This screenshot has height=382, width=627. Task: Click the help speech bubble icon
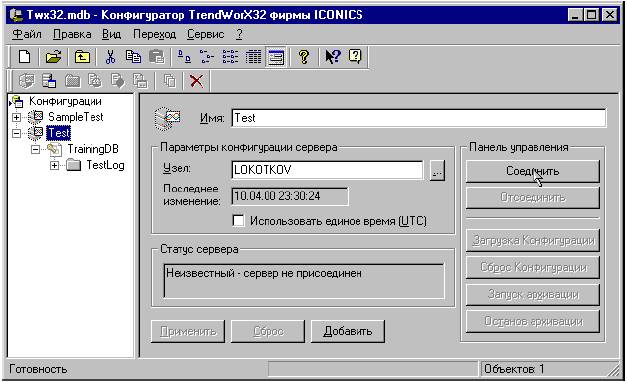(355, 56)
